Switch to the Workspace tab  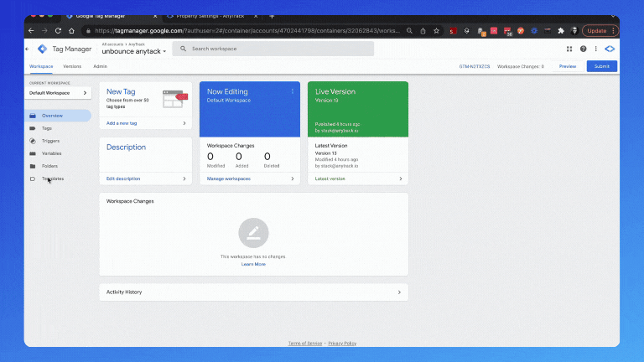41,66
